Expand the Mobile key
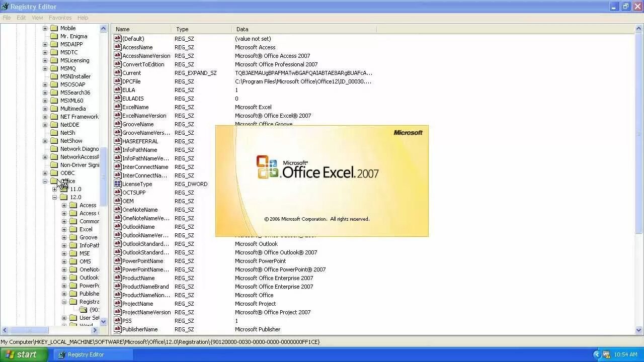The width and height of the screenshot is (644, 362). (45, 28)
